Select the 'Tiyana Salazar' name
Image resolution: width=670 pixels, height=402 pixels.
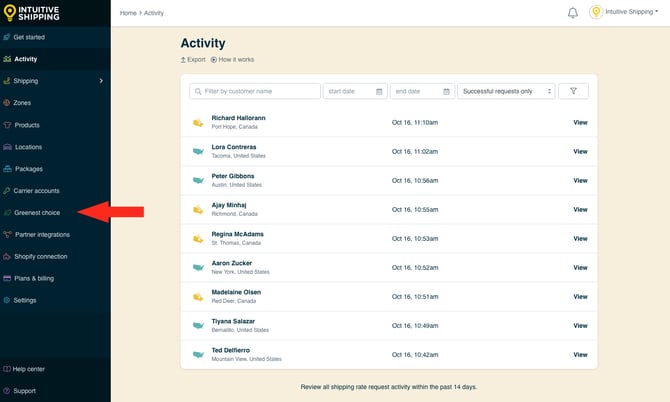pos(233,321)
